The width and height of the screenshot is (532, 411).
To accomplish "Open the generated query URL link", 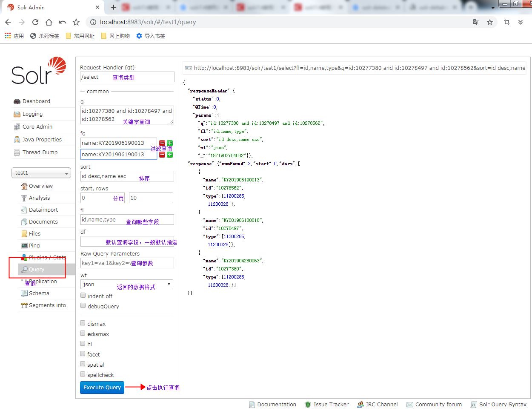I will (355, 68).
